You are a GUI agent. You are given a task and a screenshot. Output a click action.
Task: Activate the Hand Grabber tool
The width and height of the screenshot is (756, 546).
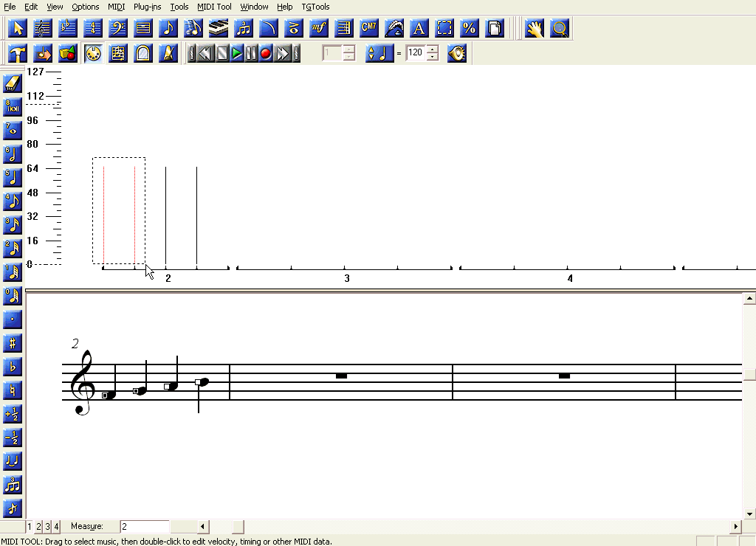535,29
